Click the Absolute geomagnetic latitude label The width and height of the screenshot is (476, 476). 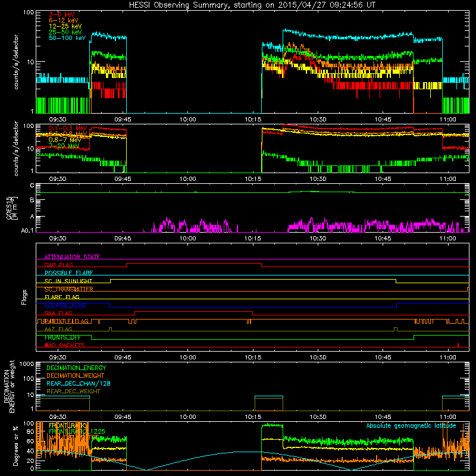[x=411, y=426]
